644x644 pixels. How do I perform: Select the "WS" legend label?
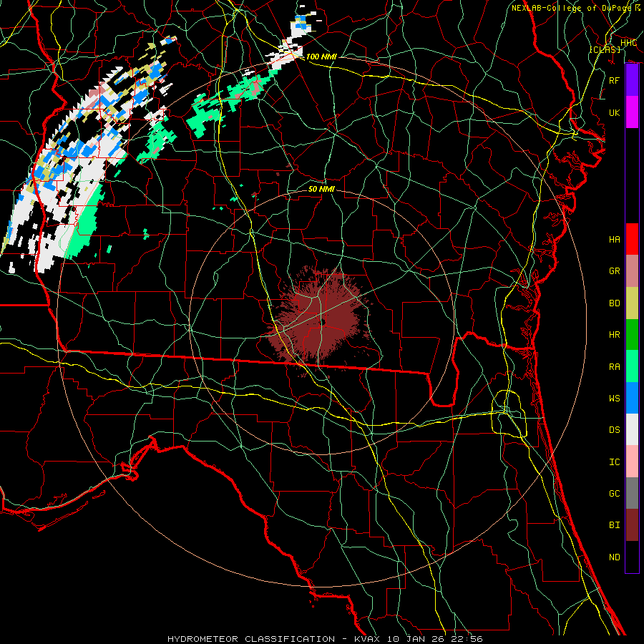[615, 398]
